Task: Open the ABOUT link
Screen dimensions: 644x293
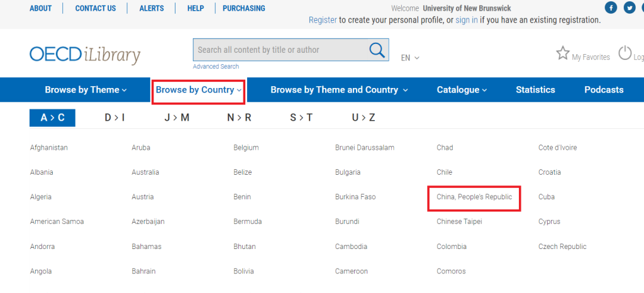Action: click(x=41, y=8)
